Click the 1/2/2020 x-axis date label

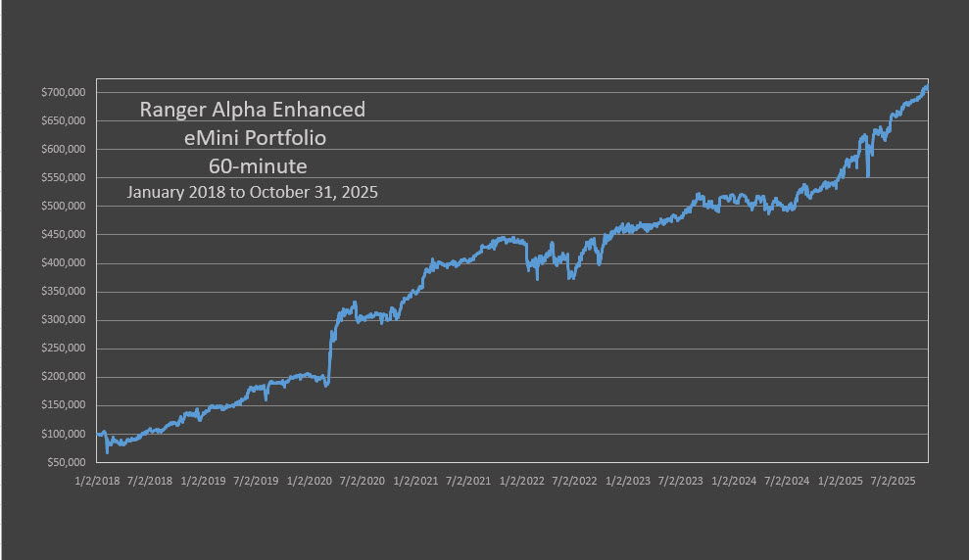(308, 481)
